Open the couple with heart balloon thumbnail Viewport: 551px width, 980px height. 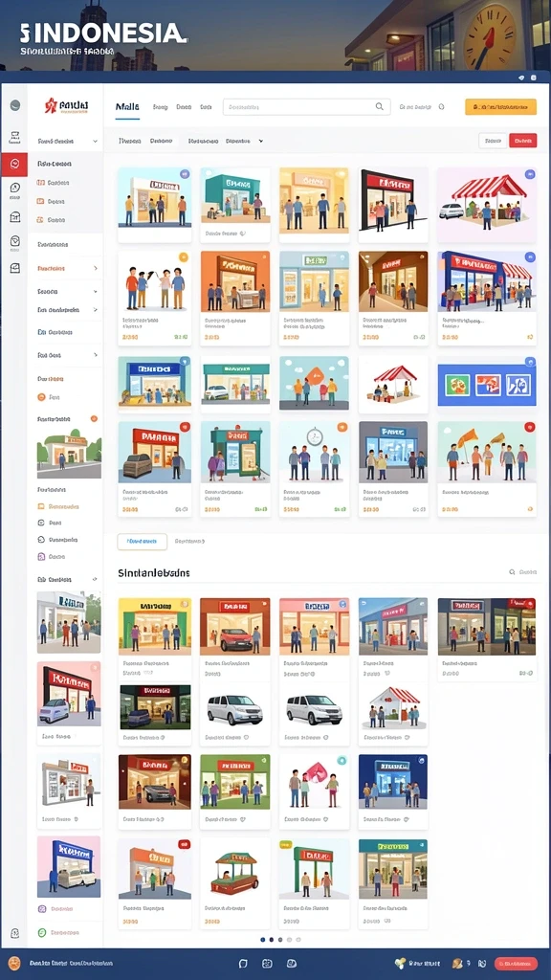click(x=314, y=781)
